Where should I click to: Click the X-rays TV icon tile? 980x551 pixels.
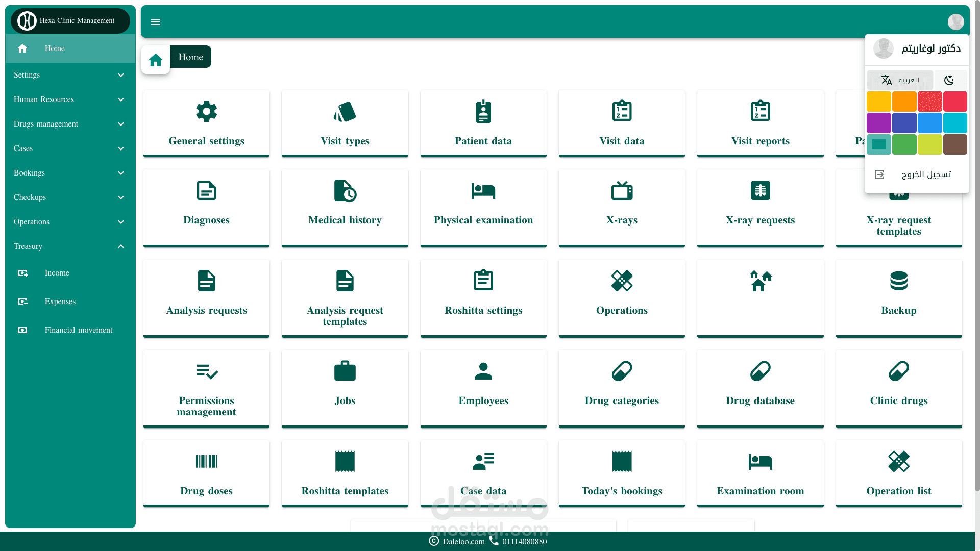pyautogui.click(x=622, y=191)
